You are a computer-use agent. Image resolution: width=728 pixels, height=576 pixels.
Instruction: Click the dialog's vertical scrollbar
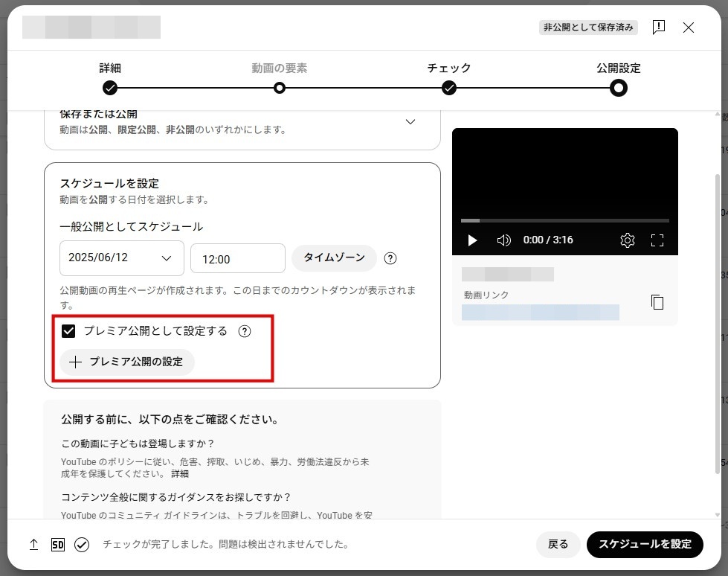point(717,324)
